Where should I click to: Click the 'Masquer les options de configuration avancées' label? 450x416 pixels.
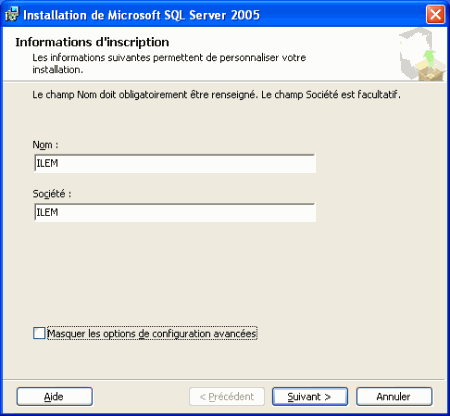pyautogui.click(x=152, y=333)
